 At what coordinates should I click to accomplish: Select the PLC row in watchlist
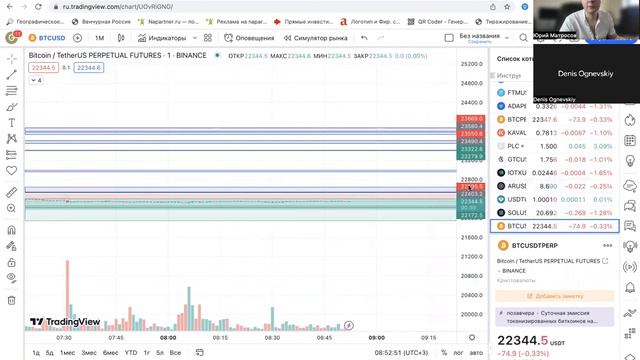point(554,146)
